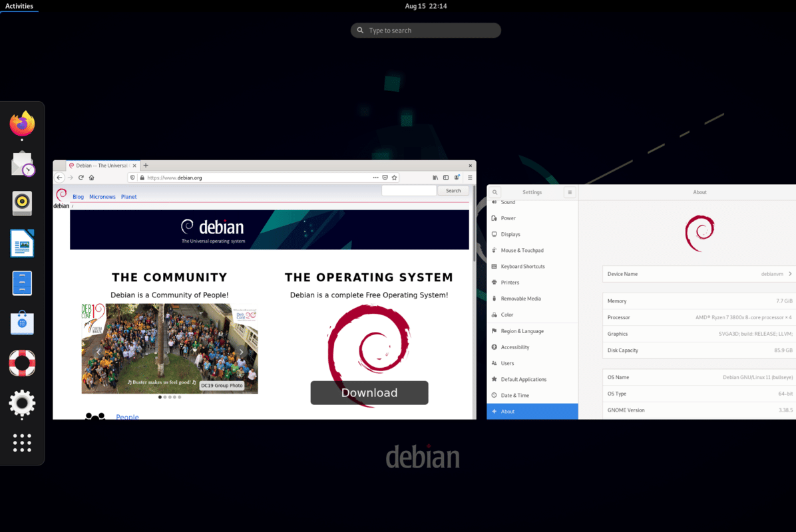Go back in Firefox
The width and height of the screenshot is (796, 532).
tap(59, 178)
